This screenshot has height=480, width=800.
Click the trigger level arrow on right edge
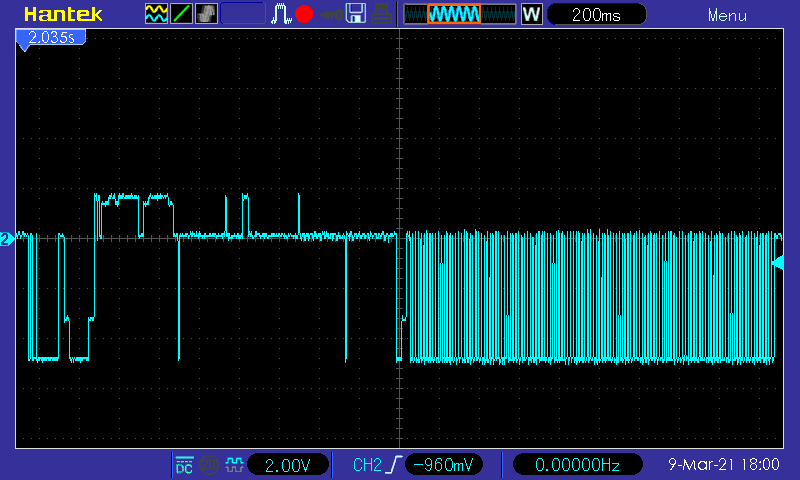(778, 263)
